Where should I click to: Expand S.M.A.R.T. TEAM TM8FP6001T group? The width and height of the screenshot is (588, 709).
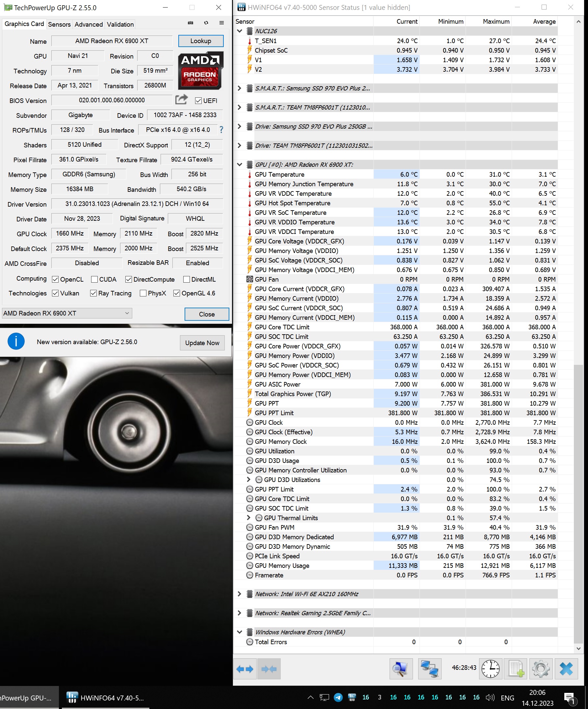click(x=240, y=107)
